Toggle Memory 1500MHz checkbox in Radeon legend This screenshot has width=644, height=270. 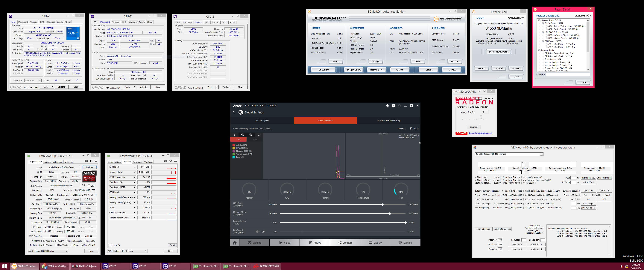point(234,151)
